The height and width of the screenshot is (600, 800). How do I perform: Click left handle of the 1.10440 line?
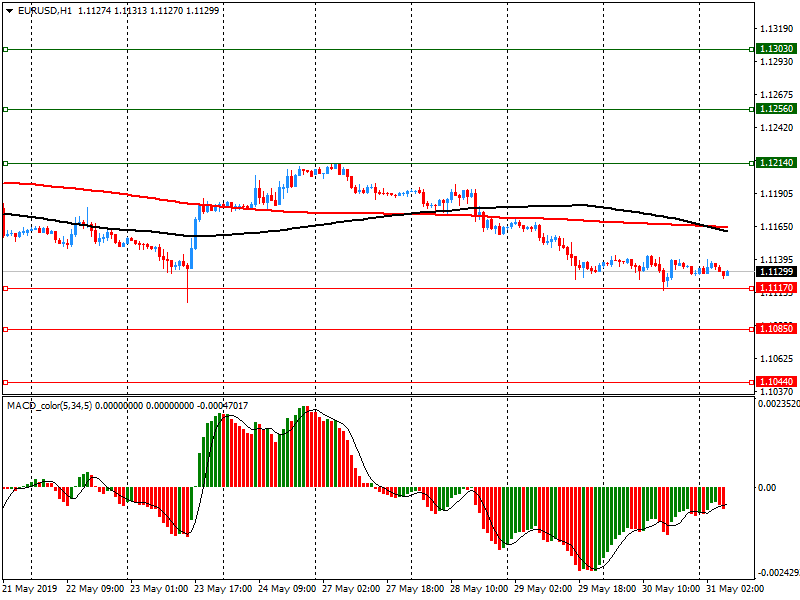pos(5,382)
